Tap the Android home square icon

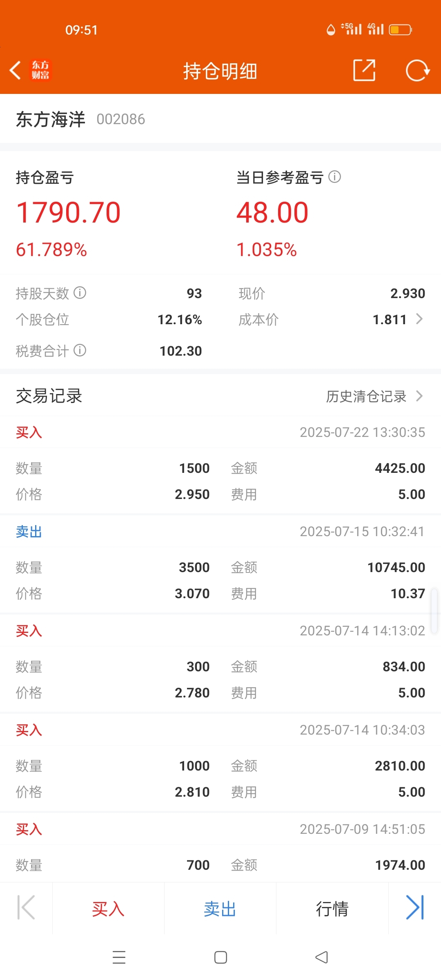pos(220,958)
